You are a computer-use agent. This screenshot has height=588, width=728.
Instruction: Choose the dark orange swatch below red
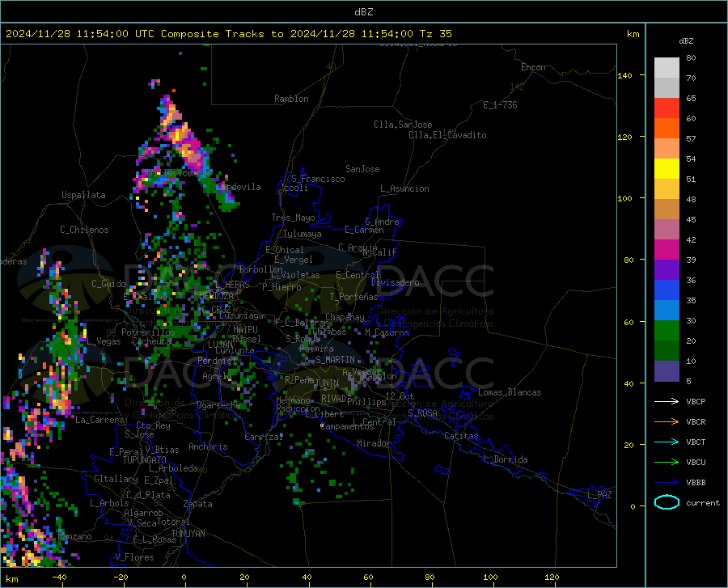667,129
